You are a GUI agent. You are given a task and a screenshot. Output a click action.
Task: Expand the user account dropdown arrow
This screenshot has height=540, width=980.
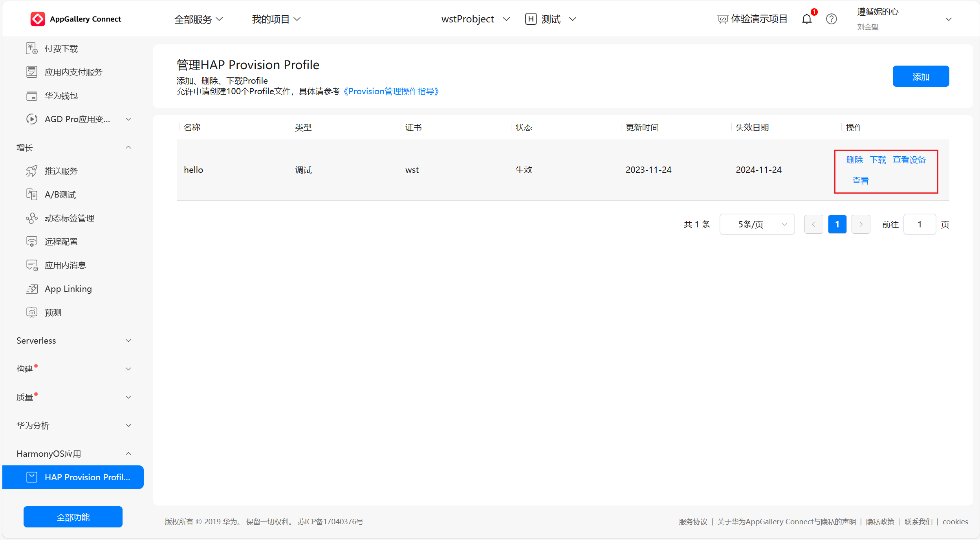[x=949, y=19]
